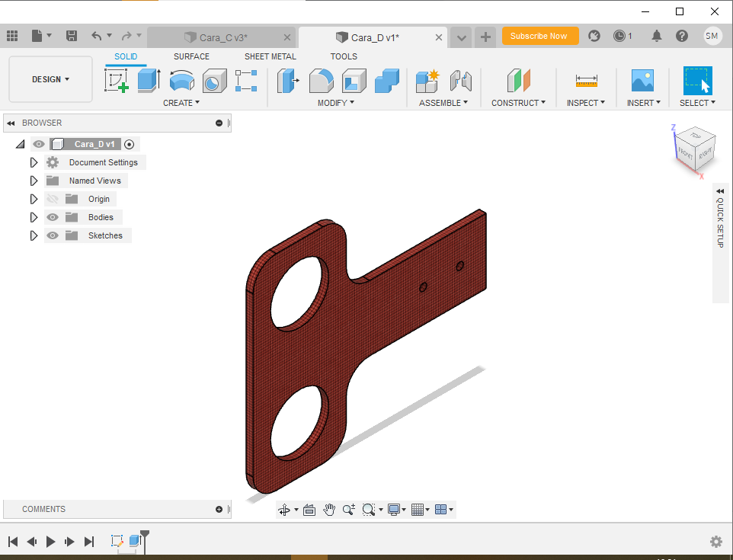Viewport: 733px width, 560px height.
Task: Click the Joint tool icon
Action: pyautogui.click(x=460, y=81)
